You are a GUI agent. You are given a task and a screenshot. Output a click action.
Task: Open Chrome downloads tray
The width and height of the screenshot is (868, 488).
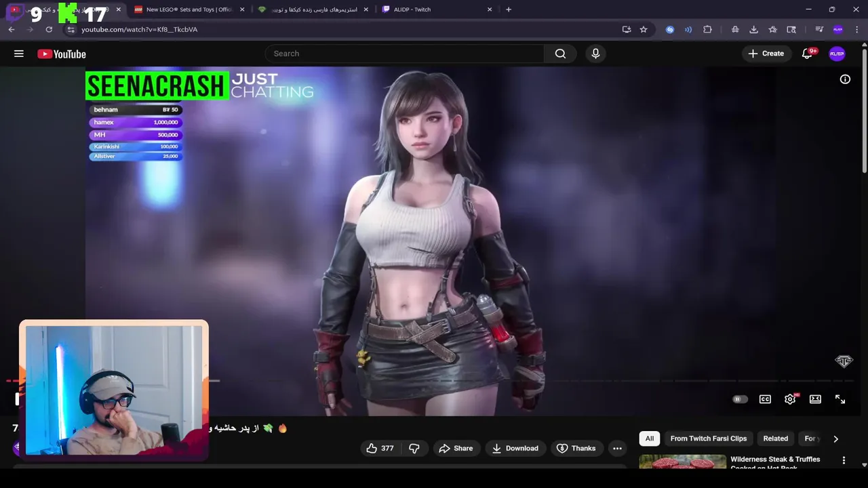click(x=753, y=29)
